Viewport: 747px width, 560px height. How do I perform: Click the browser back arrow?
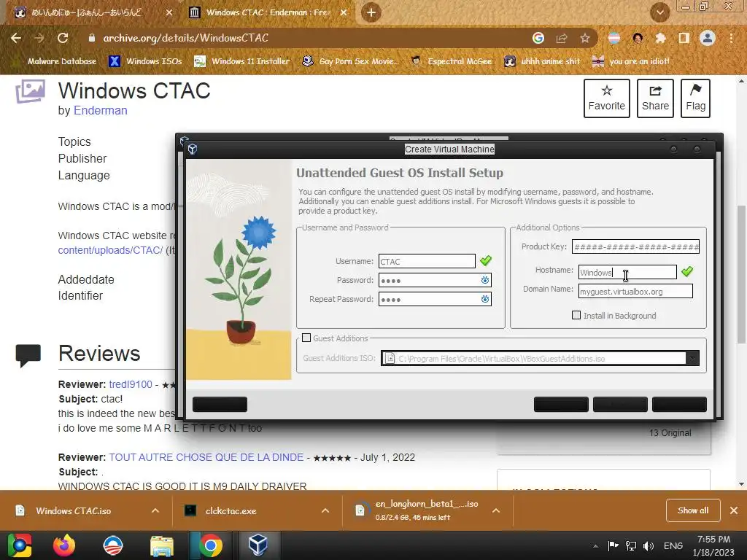(16, 38)
